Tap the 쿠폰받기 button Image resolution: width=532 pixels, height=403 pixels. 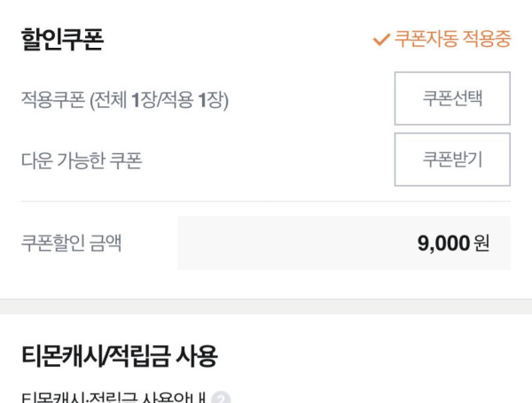click(x=452, y=159)
